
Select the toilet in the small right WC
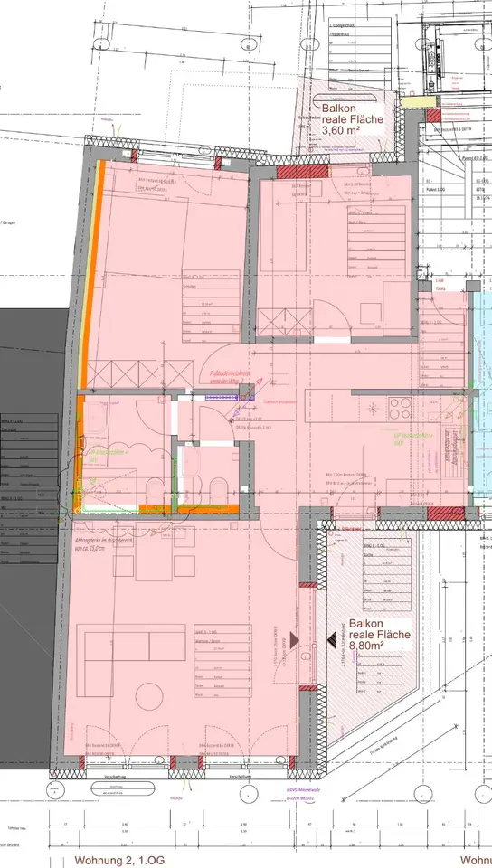pos(218,490)
